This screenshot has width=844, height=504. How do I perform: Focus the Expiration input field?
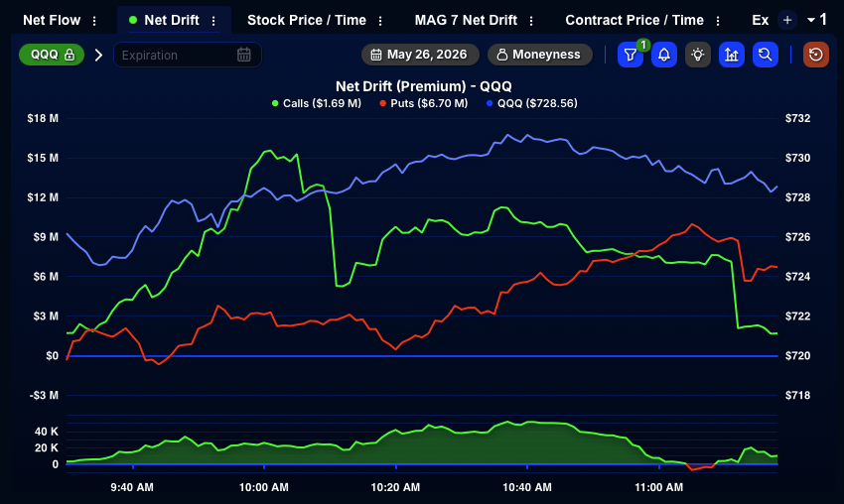[x=188, y=55]
